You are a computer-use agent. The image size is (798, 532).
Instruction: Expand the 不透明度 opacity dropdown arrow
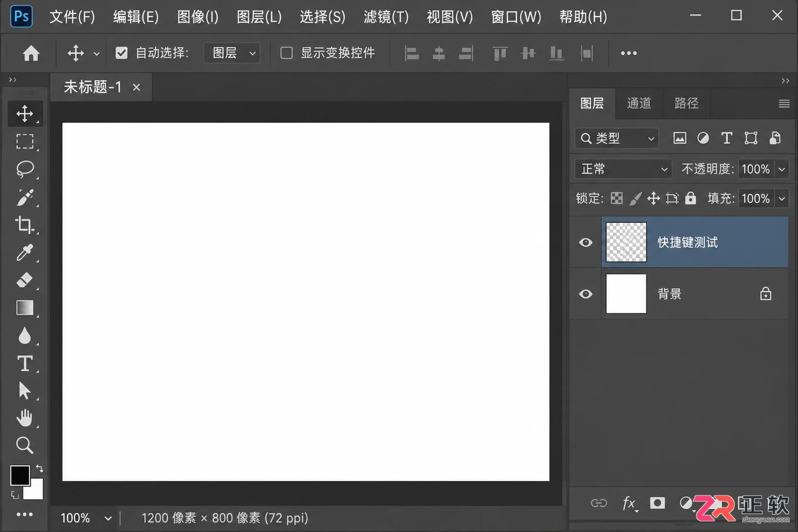782,169
